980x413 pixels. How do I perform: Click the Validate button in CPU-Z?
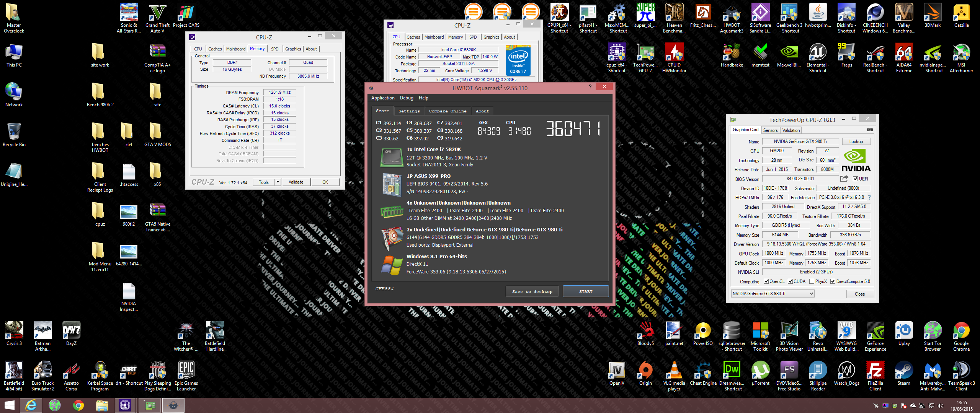click(x=296, y=182)
